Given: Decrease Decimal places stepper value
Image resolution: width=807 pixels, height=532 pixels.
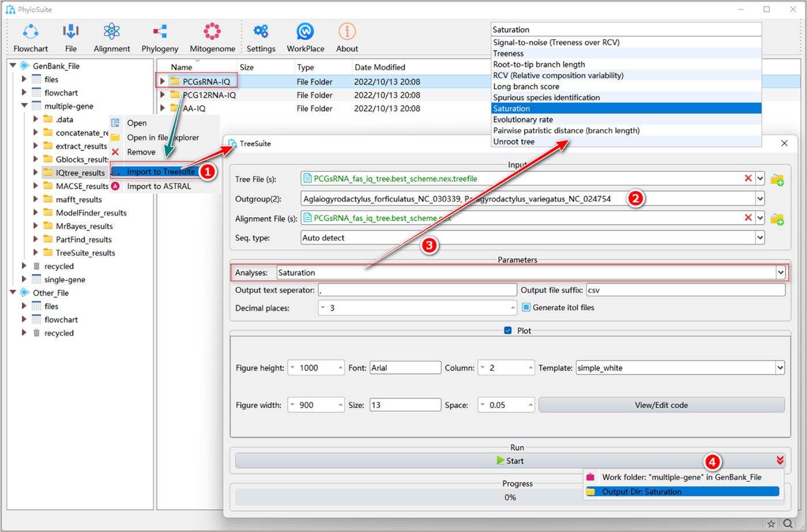Looking at the screenshot, I should [x=323, y=308].
